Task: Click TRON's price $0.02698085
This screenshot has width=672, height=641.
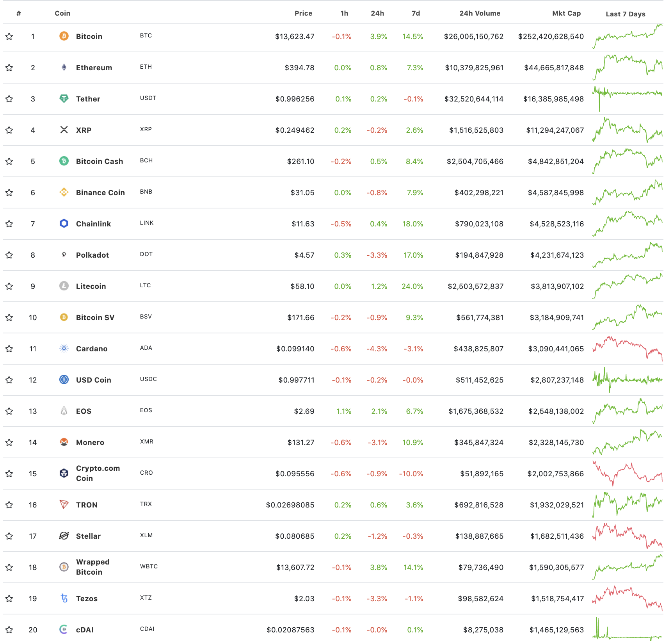Action: click(x=290, y=505)
